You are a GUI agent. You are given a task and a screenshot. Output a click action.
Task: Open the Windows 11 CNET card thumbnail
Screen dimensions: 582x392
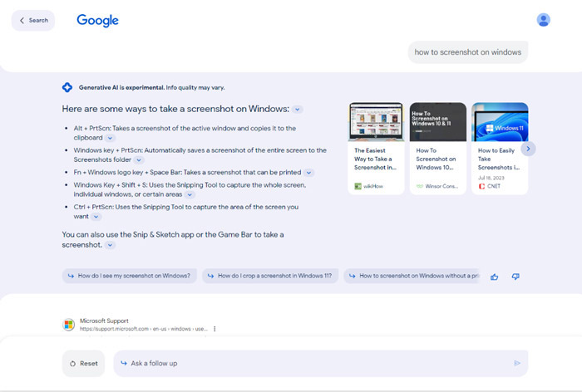click(500, 122)
